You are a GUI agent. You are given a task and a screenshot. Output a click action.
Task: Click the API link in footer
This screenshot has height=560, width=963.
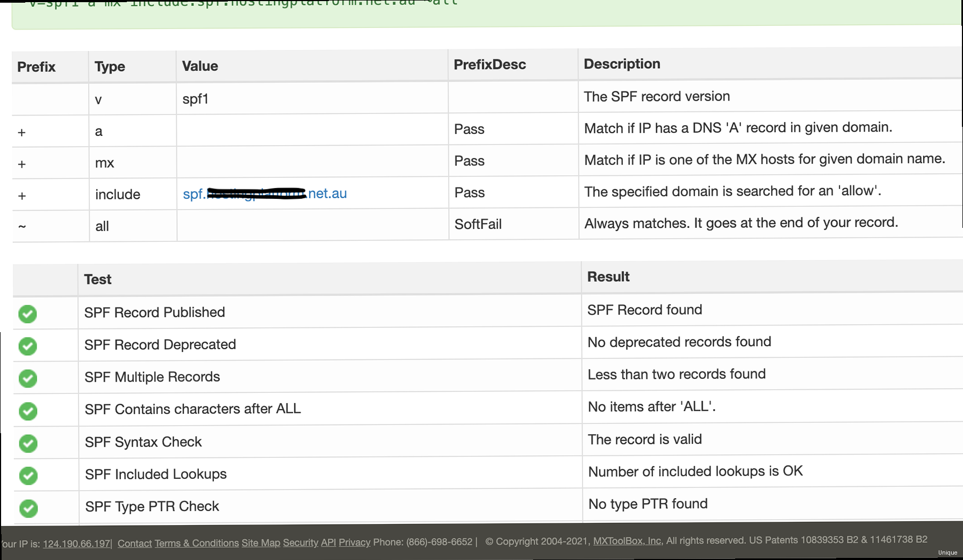click(x=328, y=542)
